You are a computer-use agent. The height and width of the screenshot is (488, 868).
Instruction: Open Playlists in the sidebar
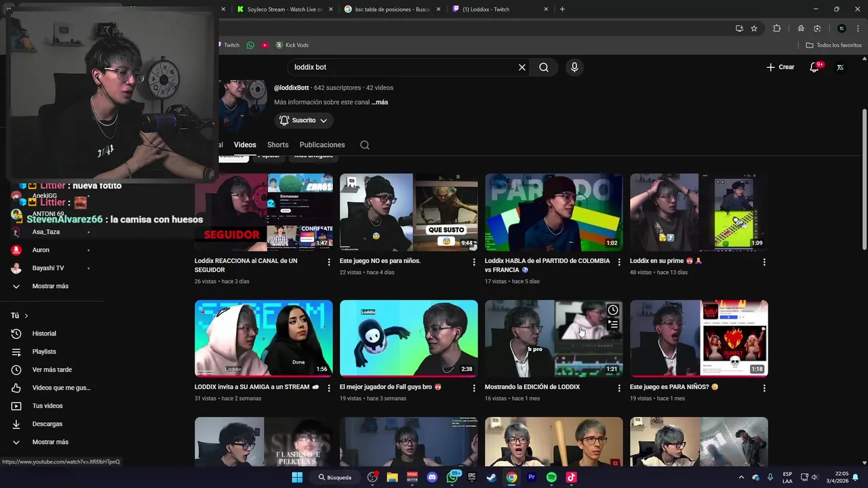[x=44, y=352]
